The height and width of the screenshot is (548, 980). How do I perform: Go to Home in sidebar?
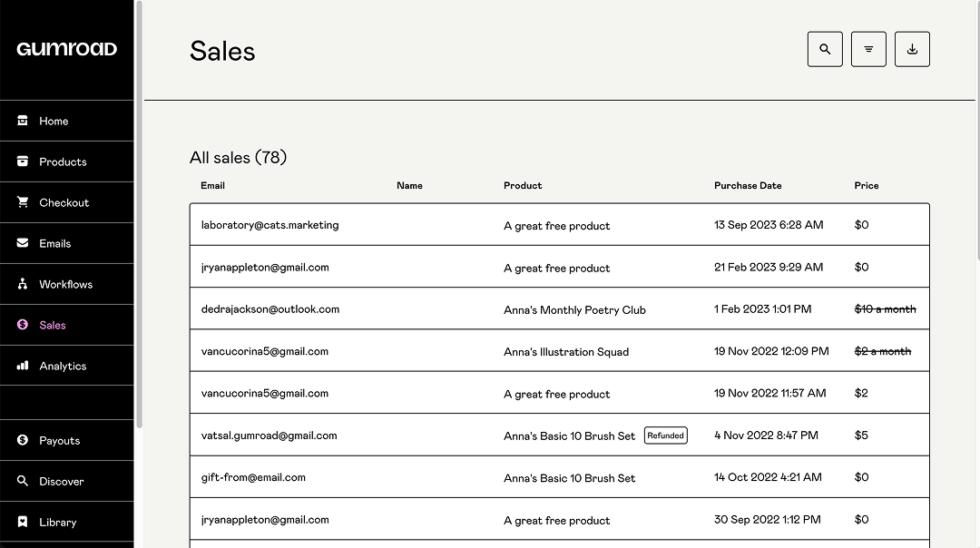[67, 121]
